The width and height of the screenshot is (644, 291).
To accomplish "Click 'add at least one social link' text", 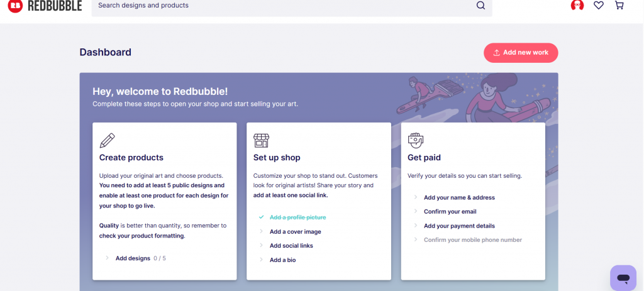I will click(x=290, y=195).
